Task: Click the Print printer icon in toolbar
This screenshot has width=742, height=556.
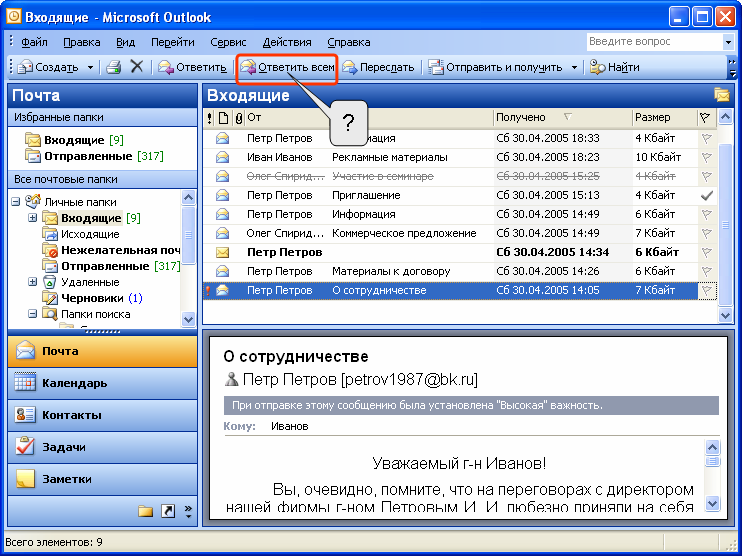Action: 114,67
